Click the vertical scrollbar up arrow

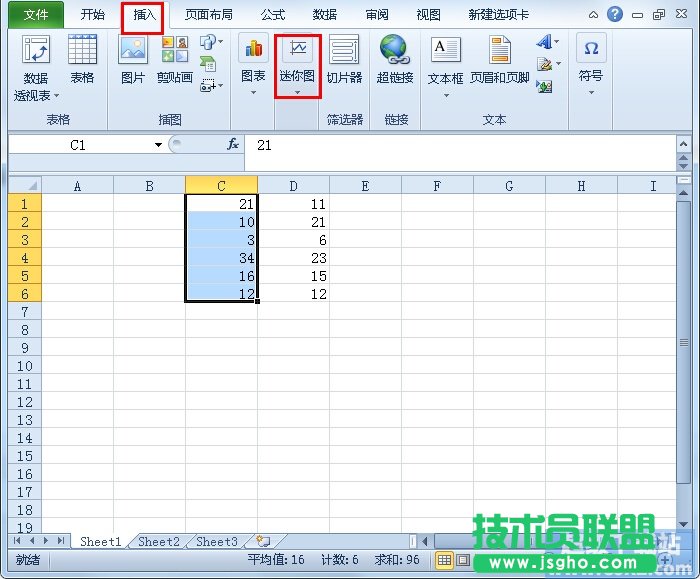pos(683,193)
